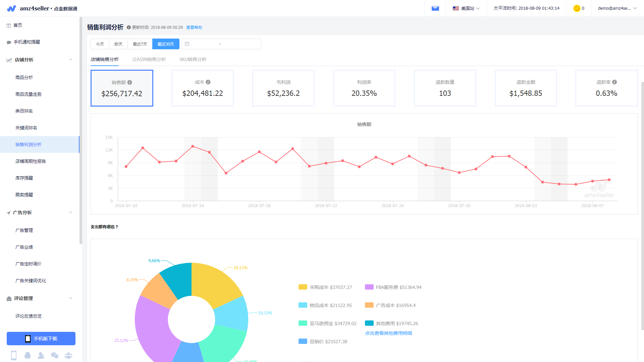Click the gold coin balance icon
The height and width of the screenshot is (362, 644).
577,8
